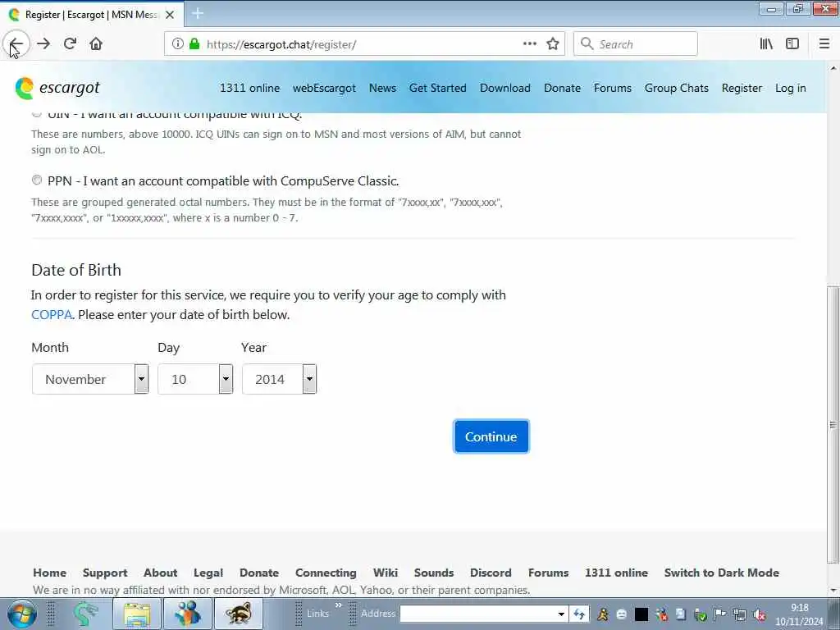Open Windows Explorer from the taskbar
Image resolution: width=840 pixels, height=630 pixels.
137,614
